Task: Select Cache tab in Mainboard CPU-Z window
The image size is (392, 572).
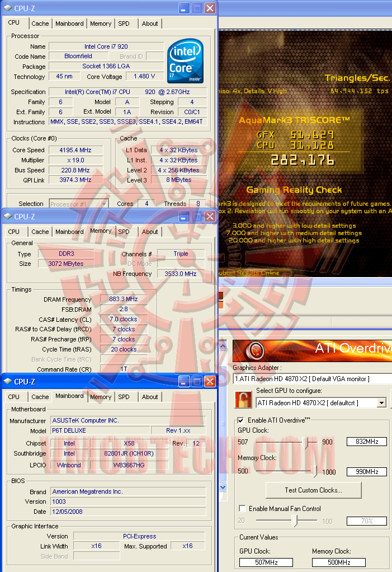Action: 40,397
